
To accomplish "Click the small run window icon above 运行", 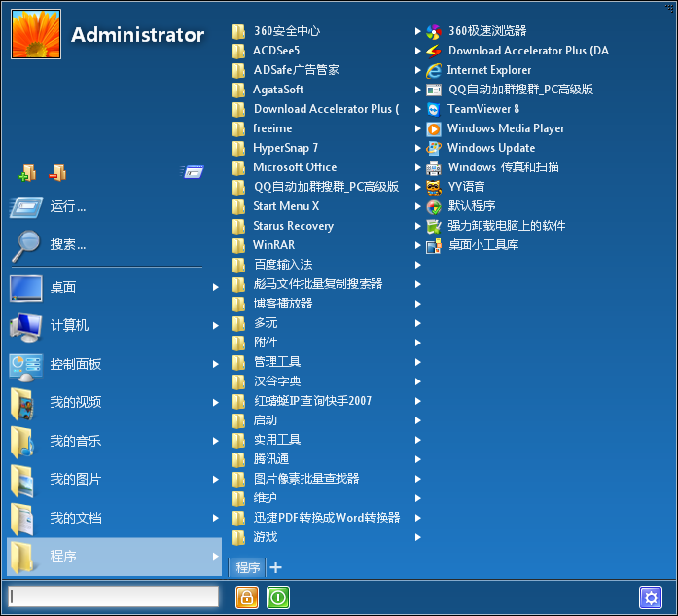I will click(193, 172).
